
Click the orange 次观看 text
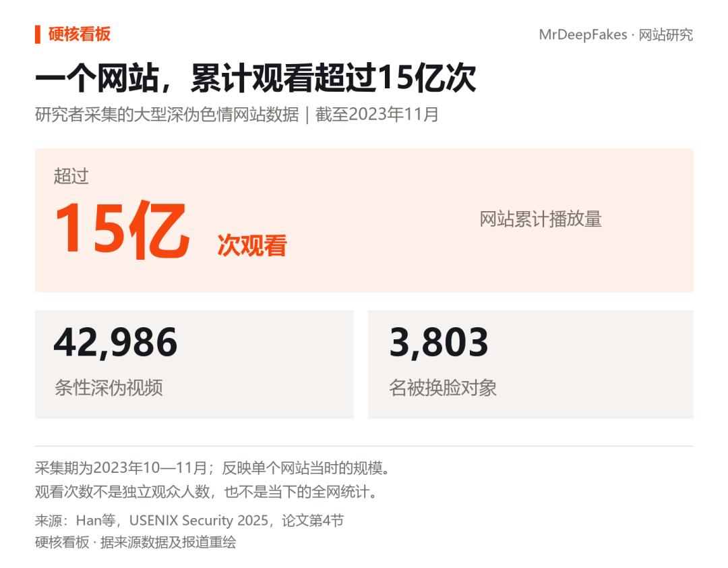[x=252, y=246]
